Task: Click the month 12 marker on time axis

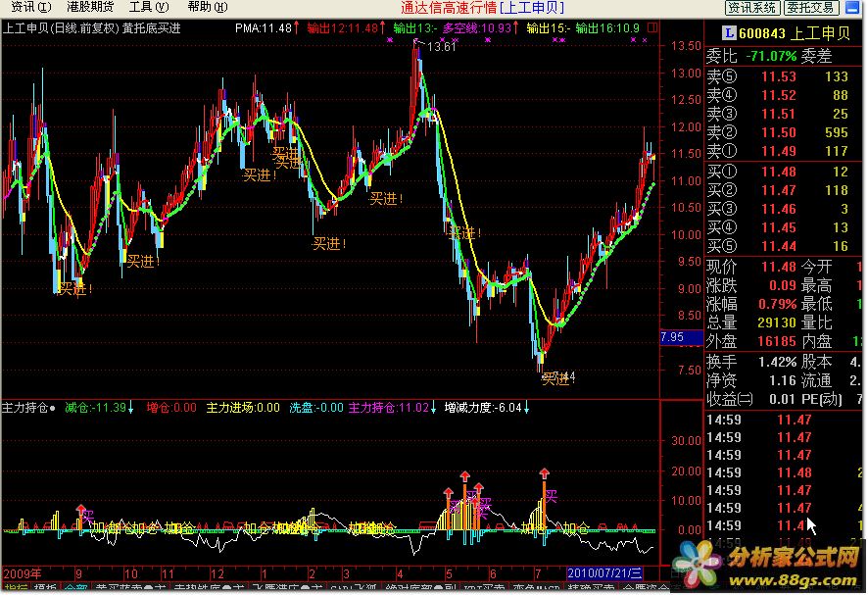Action: tap(217, 574)
